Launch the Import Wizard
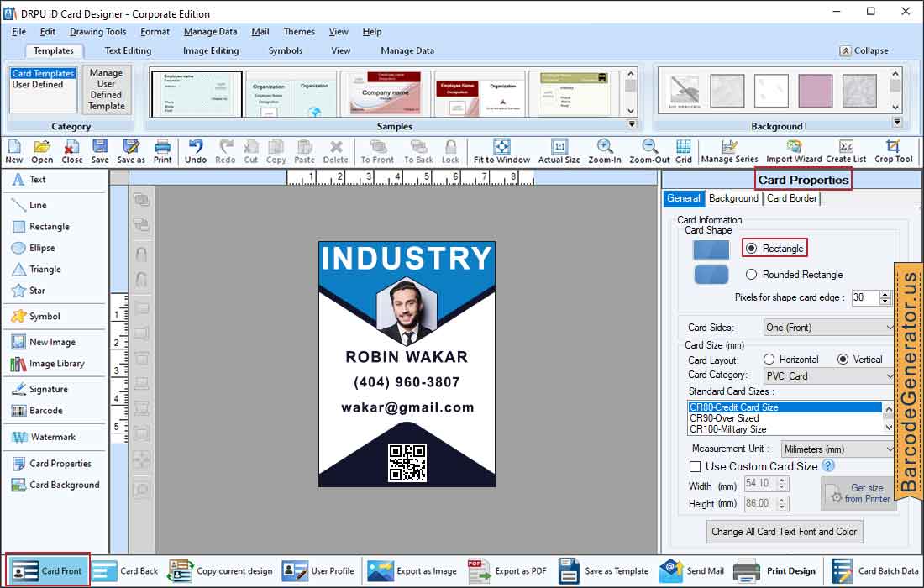Viewport: 924px width, 588px height. click(x=794, y=151)
